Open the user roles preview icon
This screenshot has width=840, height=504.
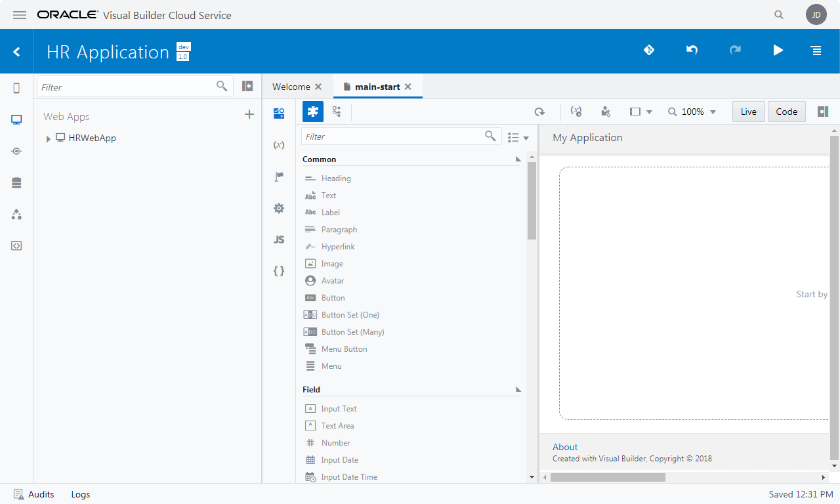tap(606, 112)
